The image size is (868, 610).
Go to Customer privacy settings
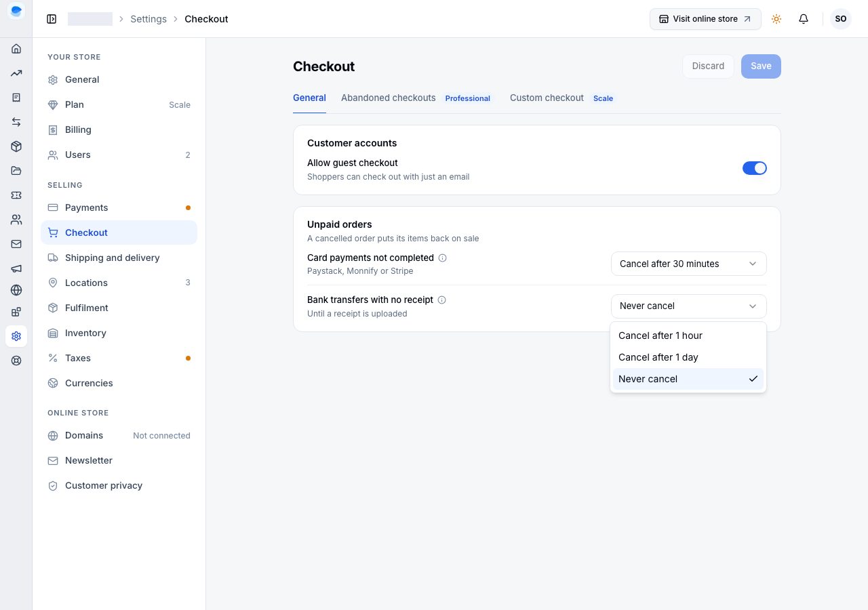click(x=119, y=485)
